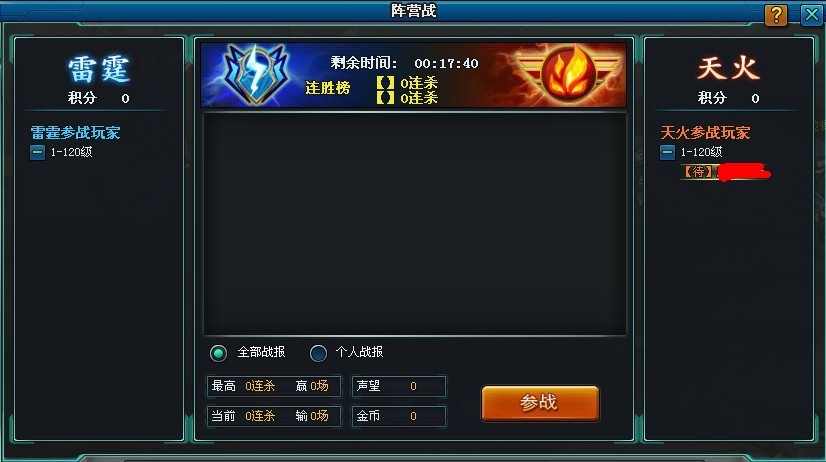The image size is (826, 462).
Task: Click the second 0连杀 ranking entry
Action: coord(407,97)
